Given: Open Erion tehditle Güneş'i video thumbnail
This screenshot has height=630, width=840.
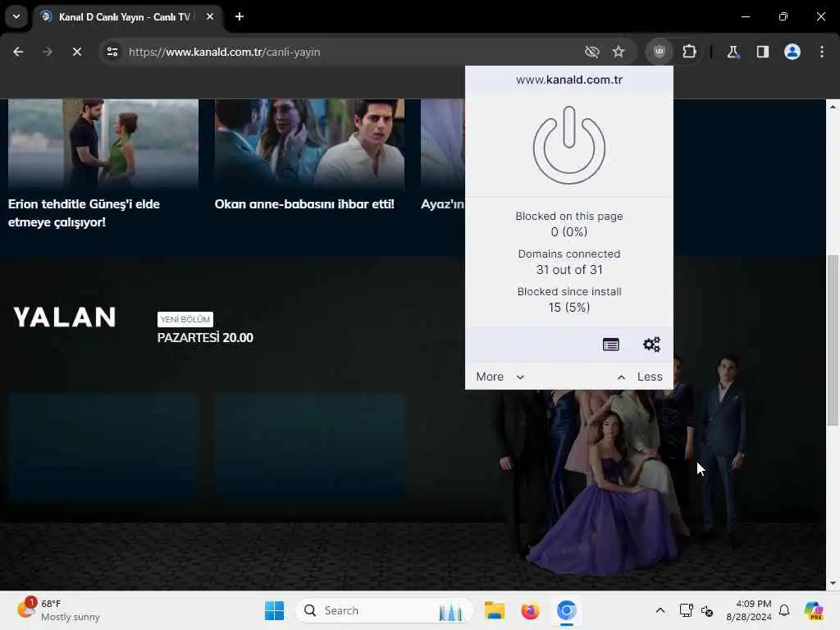Looking at the screenshot, I should [x=103, y=144].
